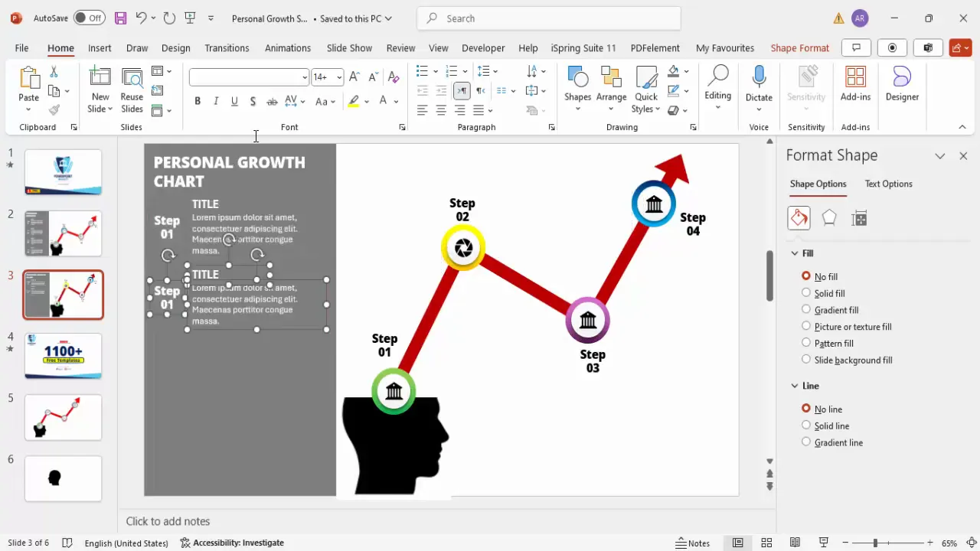This screenshot has width=980, height=551.
Task: Open Reuse Slides
Action: pos(132,90)
